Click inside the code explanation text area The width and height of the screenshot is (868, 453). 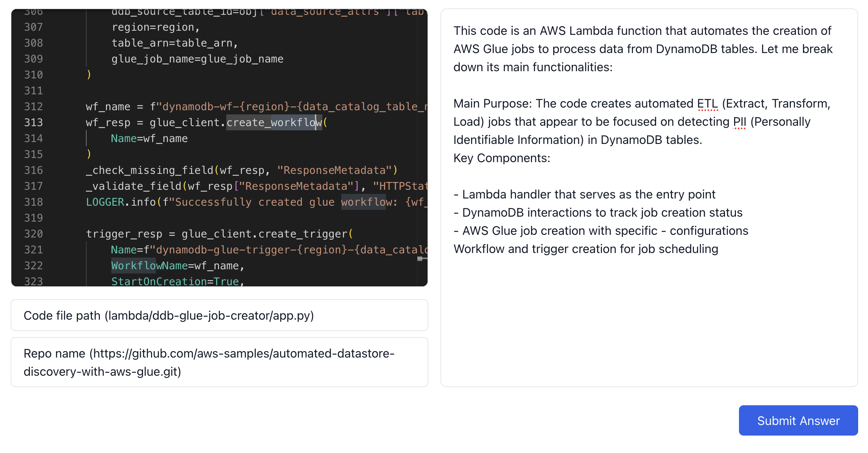point(649,322)
